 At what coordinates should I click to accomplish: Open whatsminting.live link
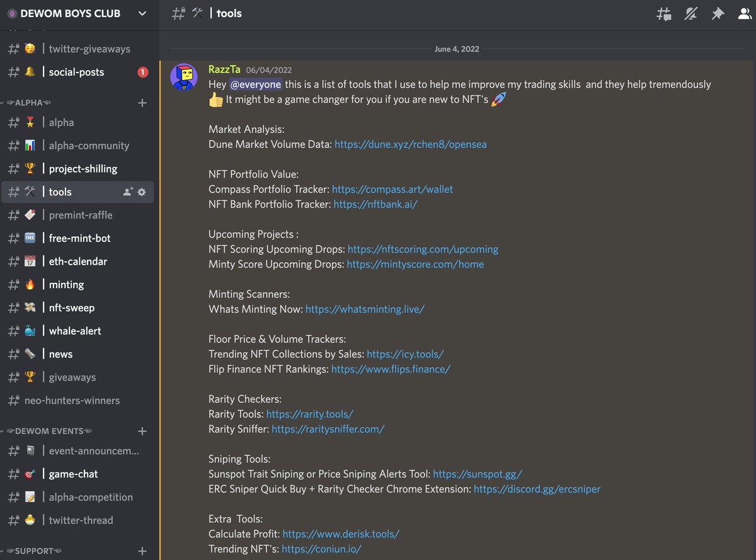[365, 309]
